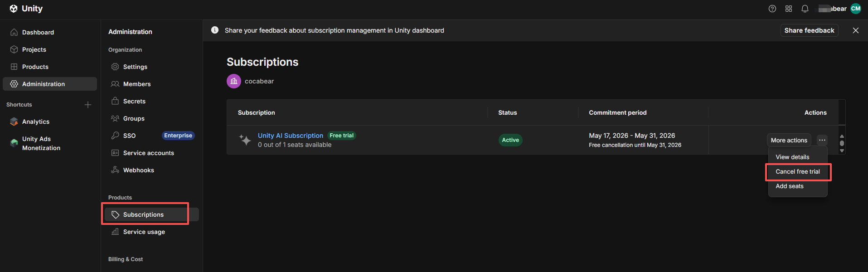The width and height of the screenshot is (868, 272).
Task: Click the table scrollbar up arrow
Action: pyautogui.click(x=842, y=136)
